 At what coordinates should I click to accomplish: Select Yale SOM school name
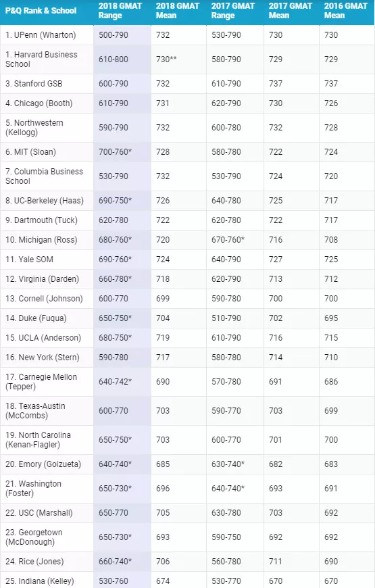(29, 259)
